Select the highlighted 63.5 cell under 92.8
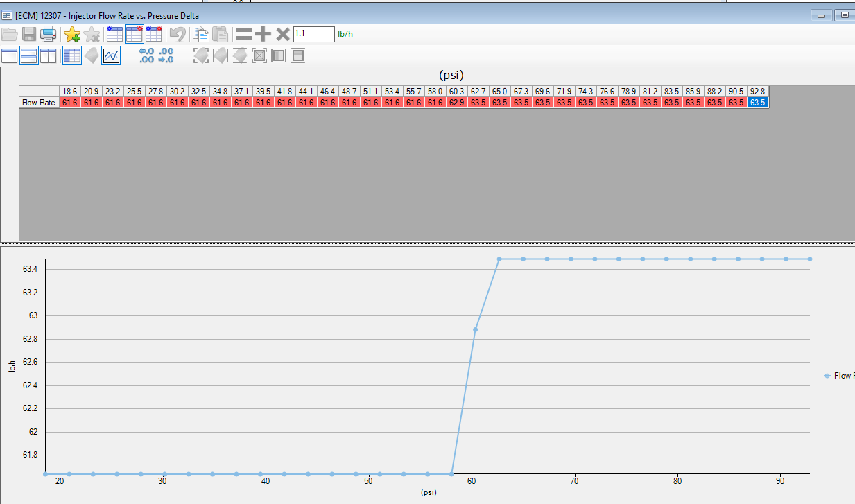Viewport: 855px width, 504px height. [758, 103]
